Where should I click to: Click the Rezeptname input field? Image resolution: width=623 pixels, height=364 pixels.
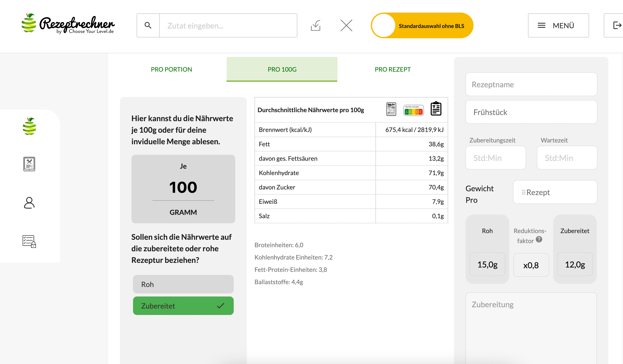click(x=531, y=84)
